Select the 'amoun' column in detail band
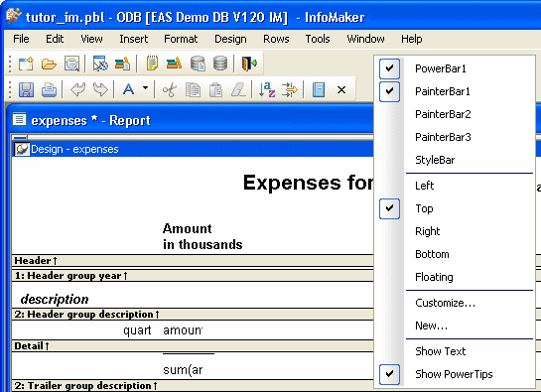The height and width of the screenshot is (392, 541). [183, 330]
